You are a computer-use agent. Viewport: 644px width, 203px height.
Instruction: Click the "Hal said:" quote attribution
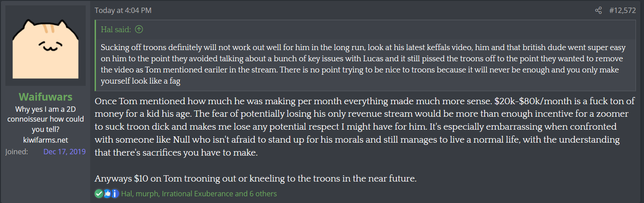116,30
